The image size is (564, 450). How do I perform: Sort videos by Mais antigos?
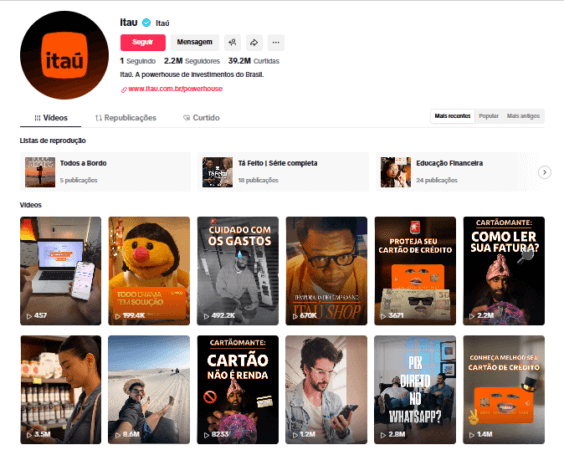523,116
